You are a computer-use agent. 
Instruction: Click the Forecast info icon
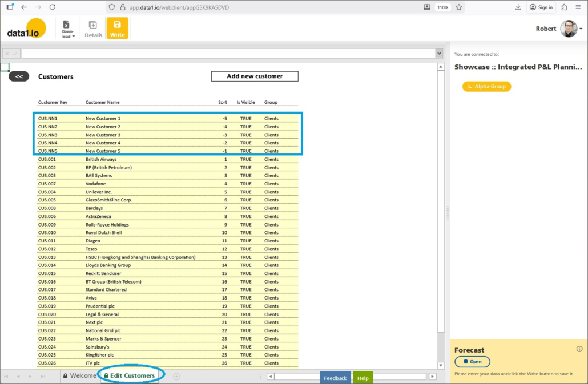[x=579, y=349]
